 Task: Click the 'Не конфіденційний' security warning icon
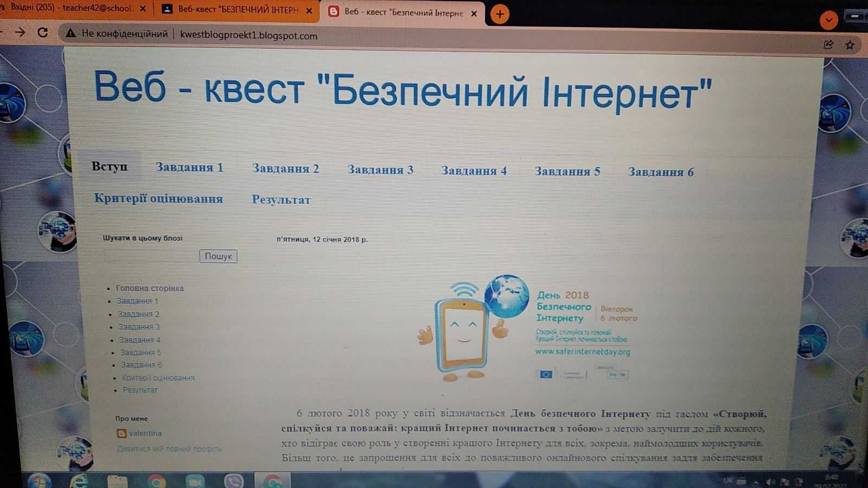71,34
